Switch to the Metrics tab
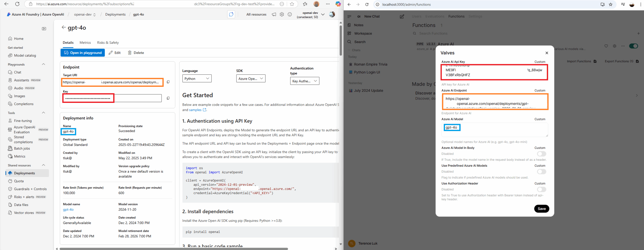The width and height of the screenshot is (644, 250). tap(85, 43)
